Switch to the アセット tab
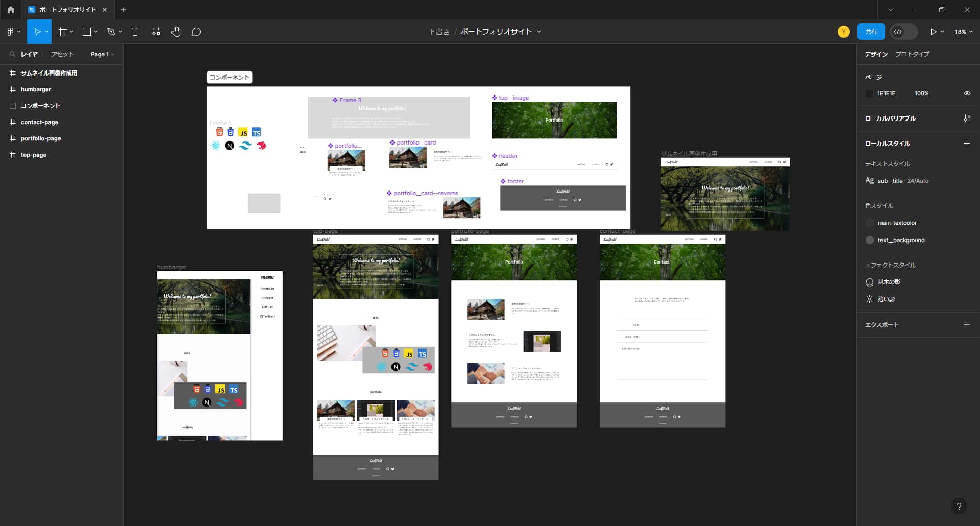 pos(62,54)
